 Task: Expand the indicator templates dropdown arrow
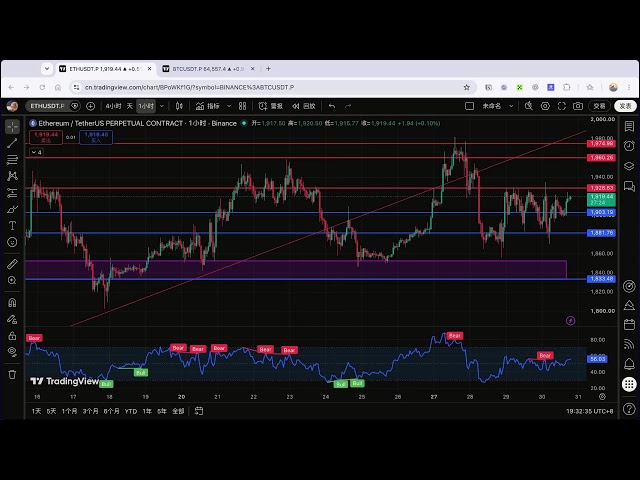(229, 106)
